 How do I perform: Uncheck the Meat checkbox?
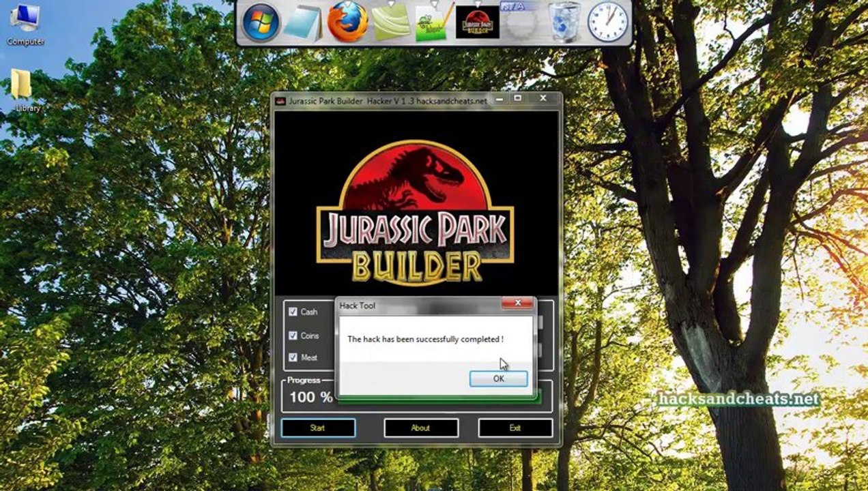pos(293,357)
